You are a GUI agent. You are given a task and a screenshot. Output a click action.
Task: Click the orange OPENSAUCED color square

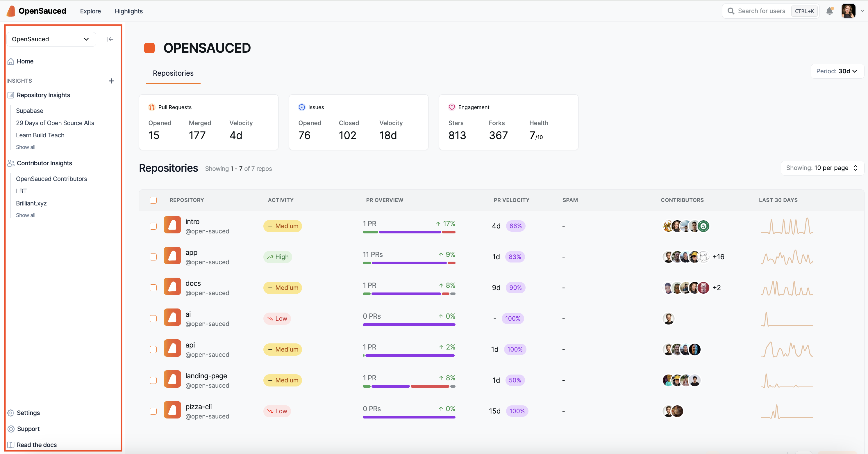click(149, 48)
